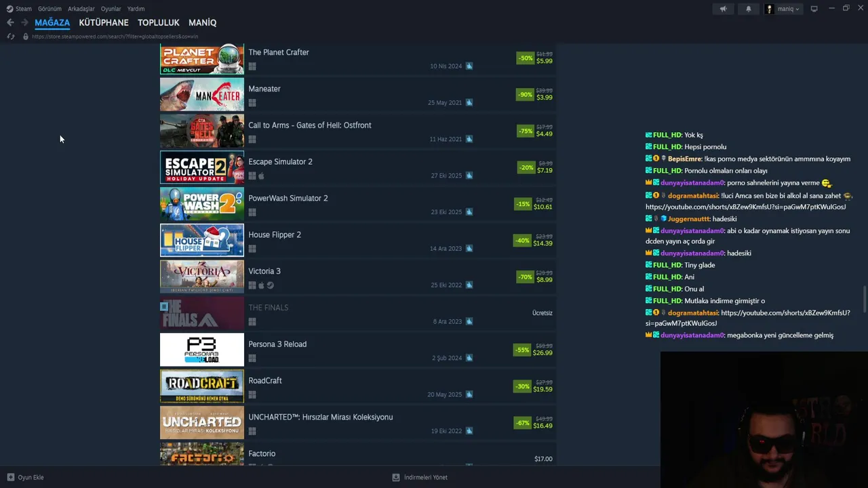Go forward with the right arrow
Viewport: 868px width, 488px height.
coord(24,22)
